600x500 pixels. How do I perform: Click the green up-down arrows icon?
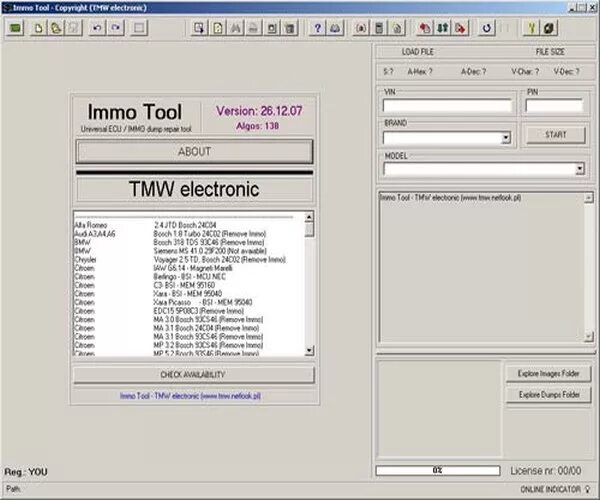(x=443, y=28)
